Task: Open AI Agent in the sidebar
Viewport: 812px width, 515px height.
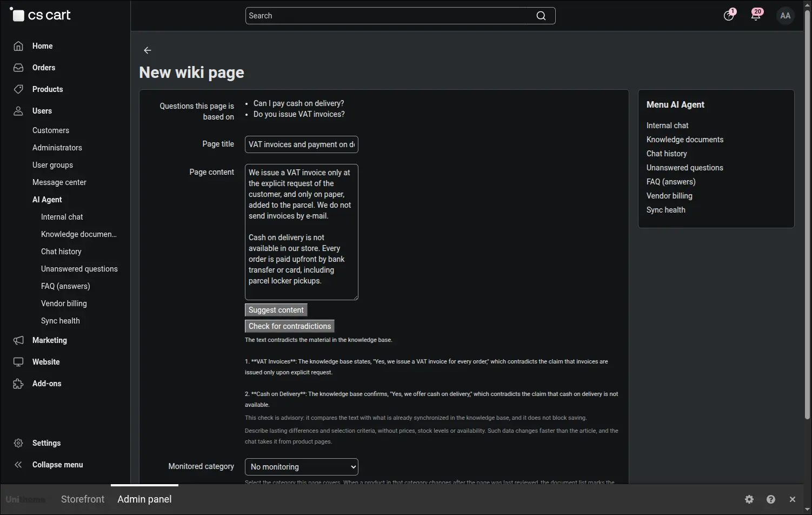Action: 47,200
